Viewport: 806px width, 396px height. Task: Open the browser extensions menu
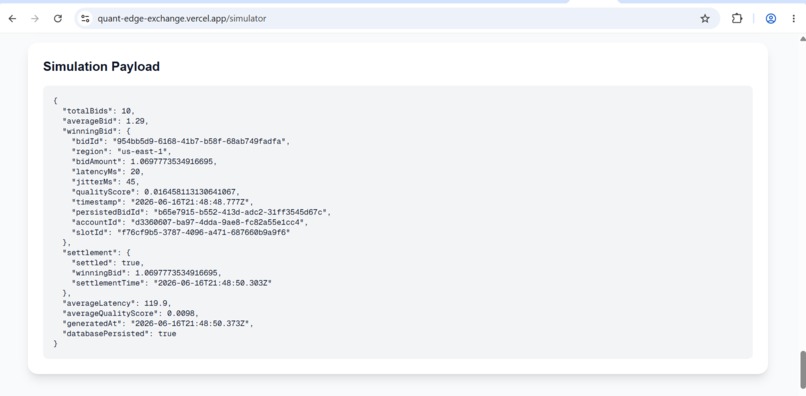coord(737,19)
